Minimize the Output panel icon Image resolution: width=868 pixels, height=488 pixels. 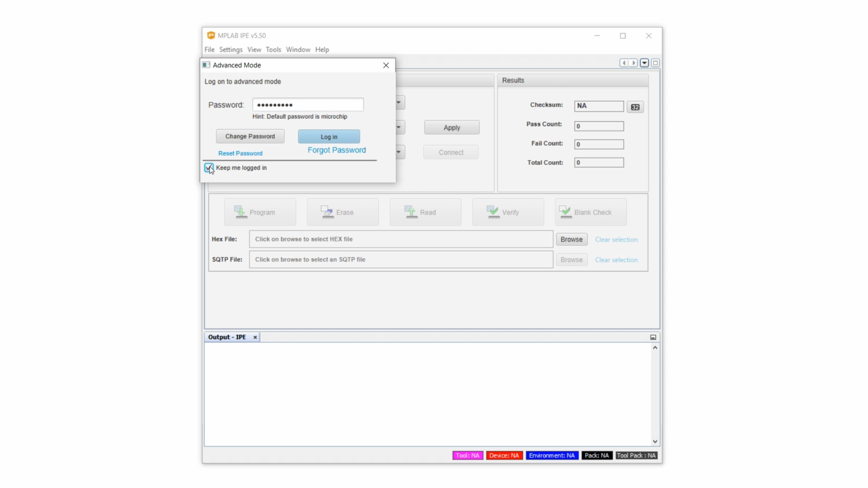[x=653, y=337]
